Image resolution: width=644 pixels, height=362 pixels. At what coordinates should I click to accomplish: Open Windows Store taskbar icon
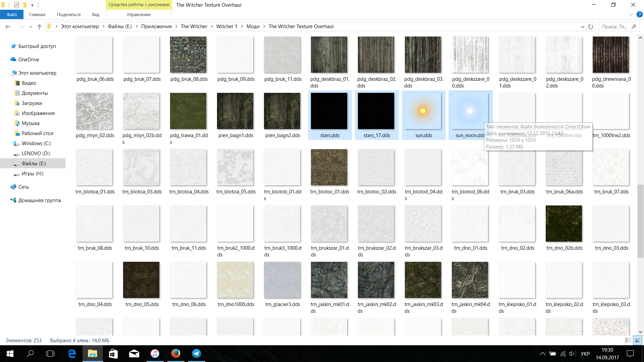tap(113, 354)
